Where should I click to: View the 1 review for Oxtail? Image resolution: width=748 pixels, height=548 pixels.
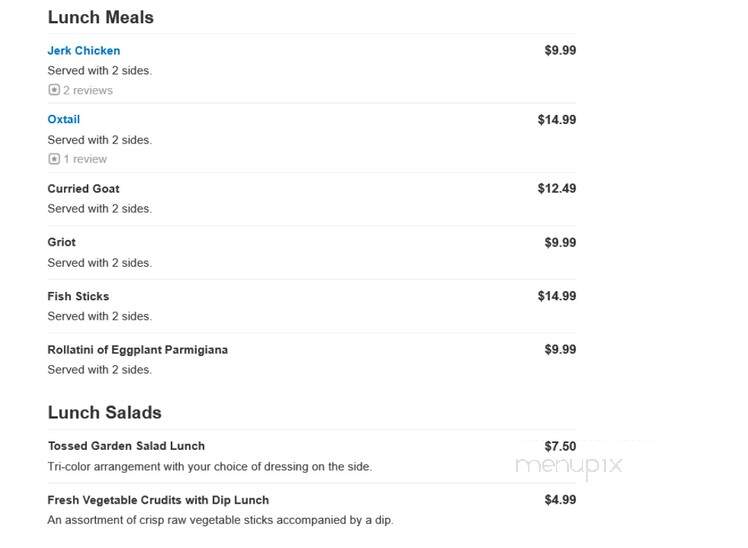click(85, 159)
